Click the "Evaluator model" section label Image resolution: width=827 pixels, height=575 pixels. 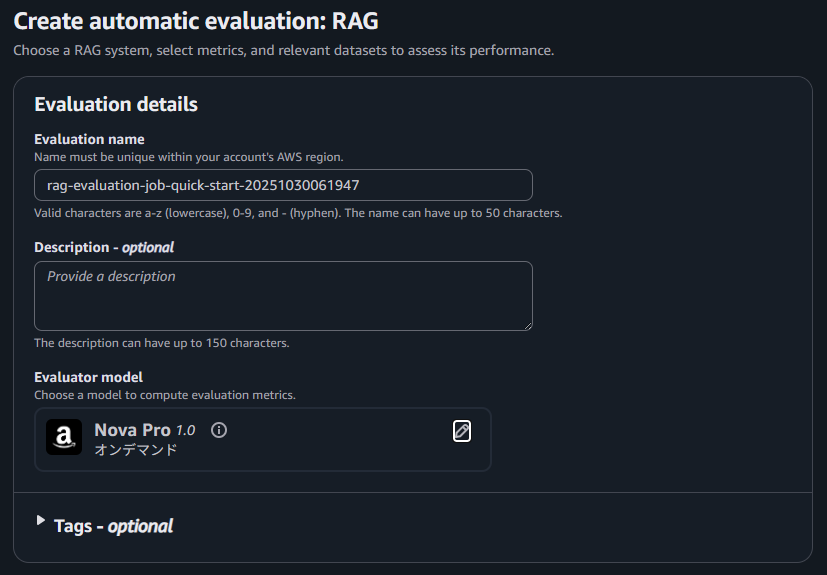click(x=88, y=377)
